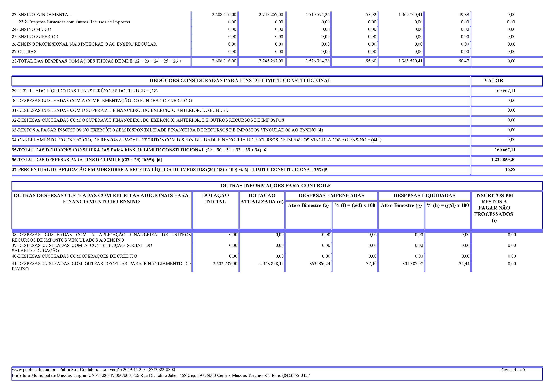Click the DESPESAS EMPENHADAS header
The height and width of the screenshot is (392, 555).
coord(331,195)
